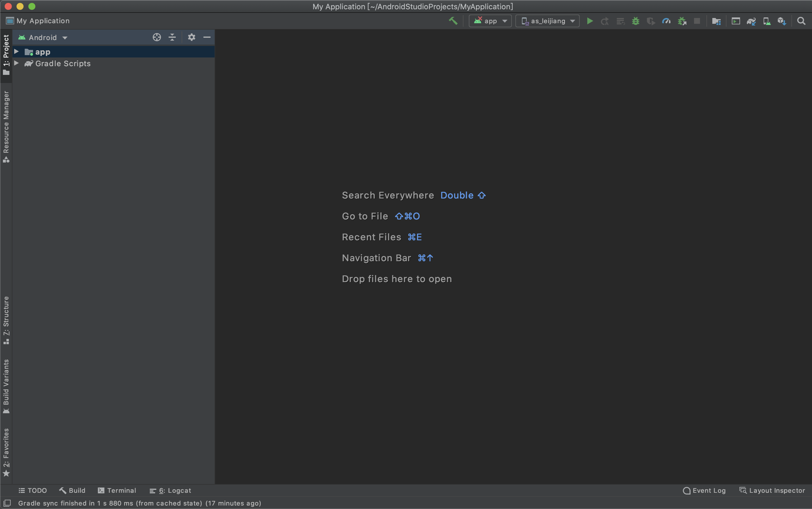Click Attach Debugger to Android Process icon
Viewport: 812px width, 509px height.
pyautogui.click(x=682, y=21)
